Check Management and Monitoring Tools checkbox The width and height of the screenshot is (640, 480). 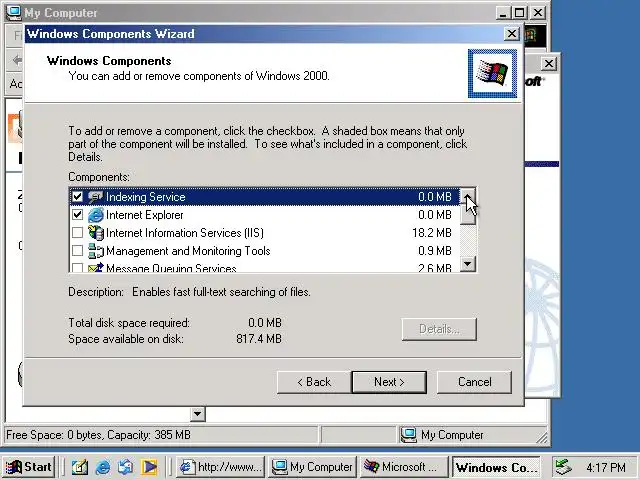[x=77, y=251]
